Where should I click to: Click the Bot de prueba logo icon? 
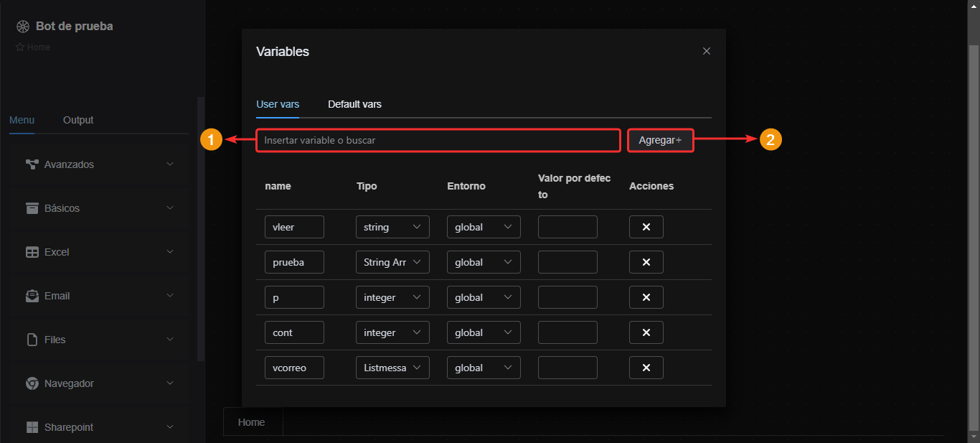(22, 27)
